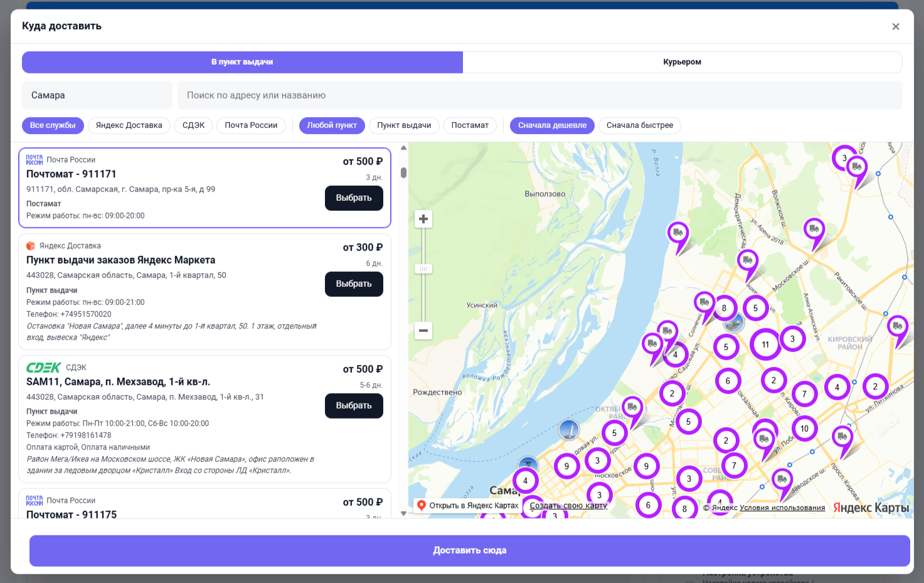
Task: Click the «5-6 дн.» delivery time
Action: pos(371,385)
